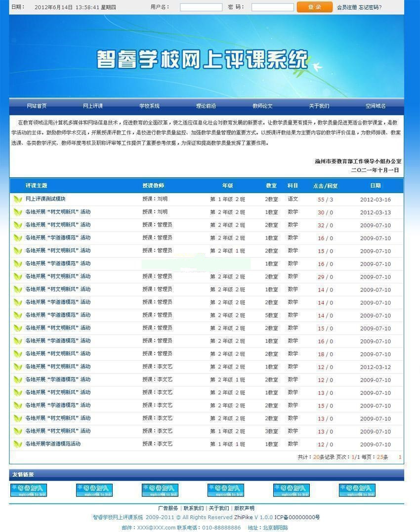
Task: Open 教师论文 from the navigation bar
Action: tap(262, 106)
